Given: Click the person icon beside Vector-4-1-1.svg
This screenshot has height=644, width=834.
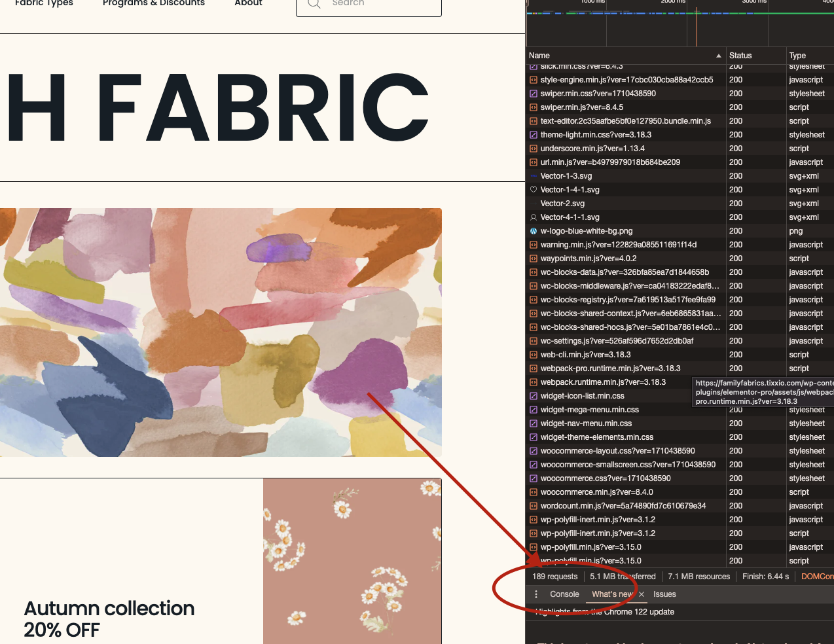Looking at the screenshot, I should (534, 217).
